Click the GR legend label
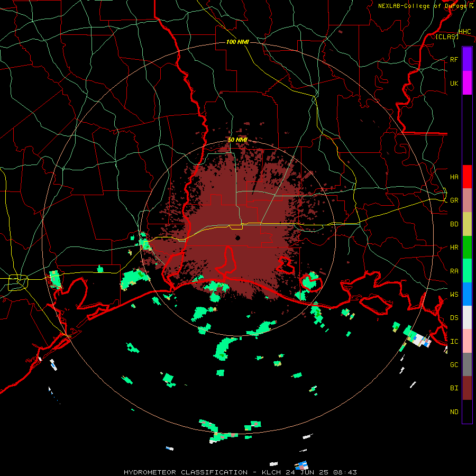 pyautogui.click(x=454, y=200)
